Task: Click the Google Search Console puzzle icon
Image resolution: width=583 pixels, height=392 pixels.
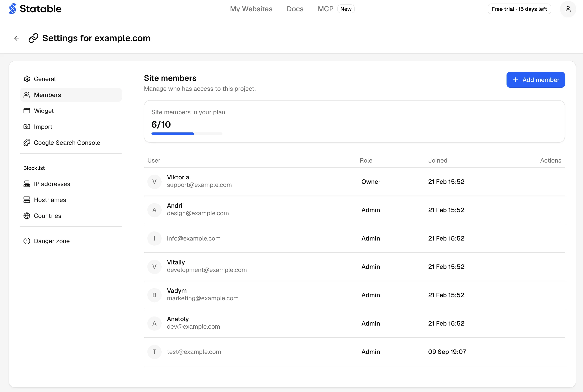Action: [x=27, y=143]
